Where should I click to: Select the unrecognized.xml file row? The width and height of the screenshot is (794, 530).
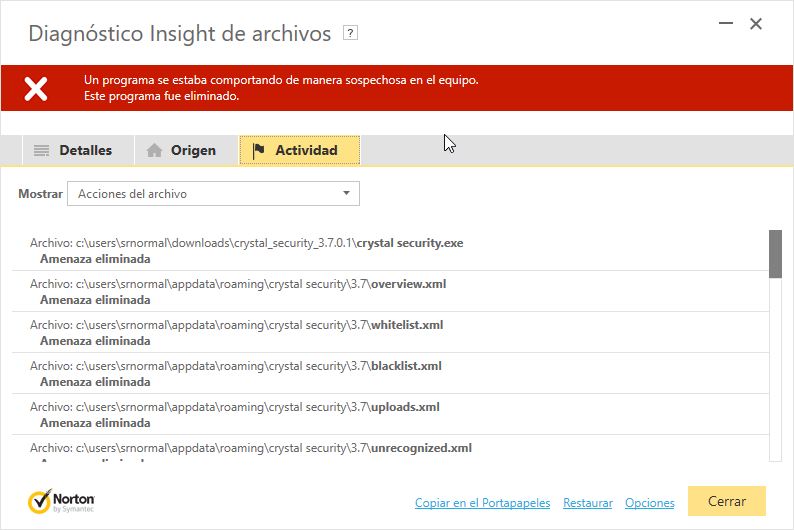point(390,449)
